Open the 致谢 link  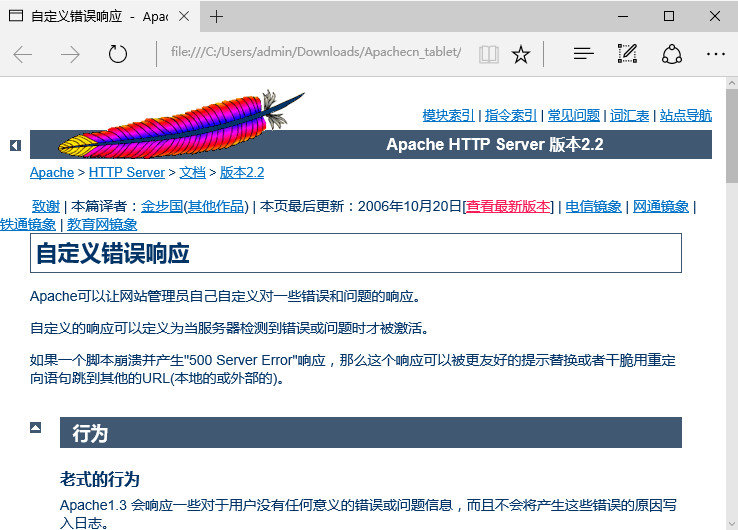[46, 206]
